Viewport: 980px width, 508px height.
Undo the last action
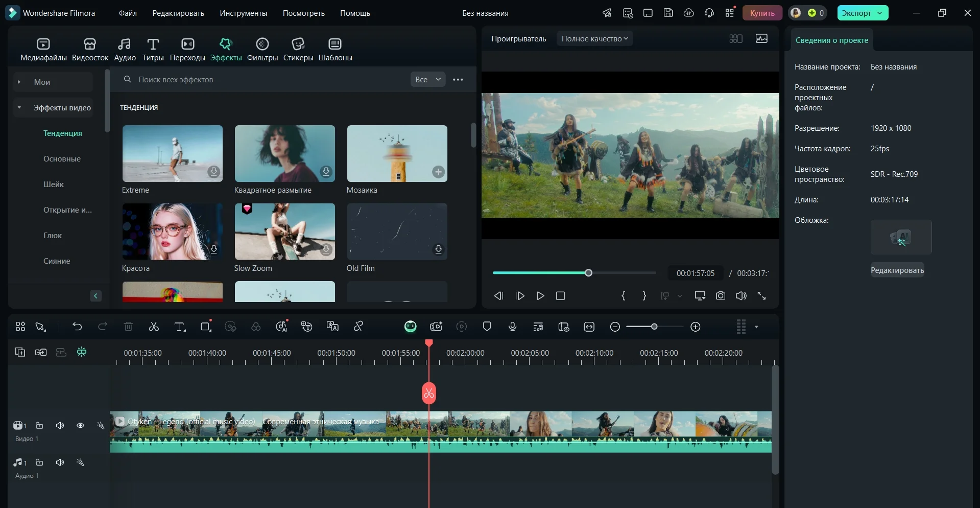coord(77,327)
